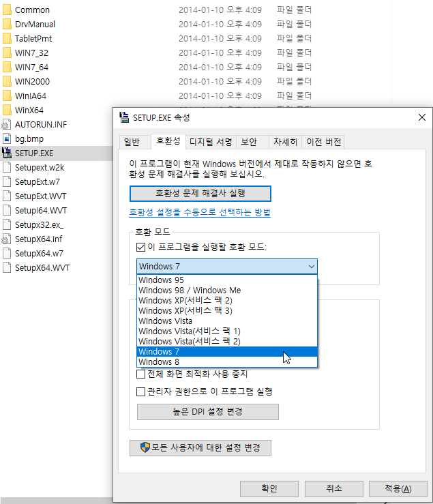Click the WIN7_64 folder icon
Image resolution: width=433 pixels, height=504 pixels.
(x=7, y=68)
